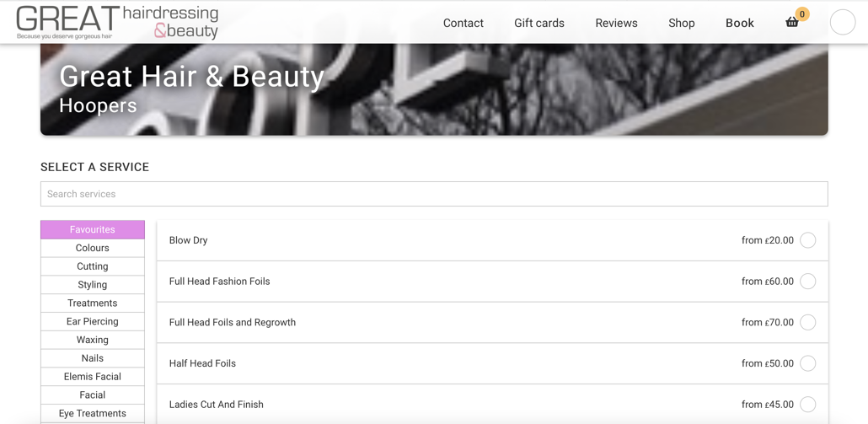Open the Book page
This screenshot has width=868, height=424.
click(740, 23)
